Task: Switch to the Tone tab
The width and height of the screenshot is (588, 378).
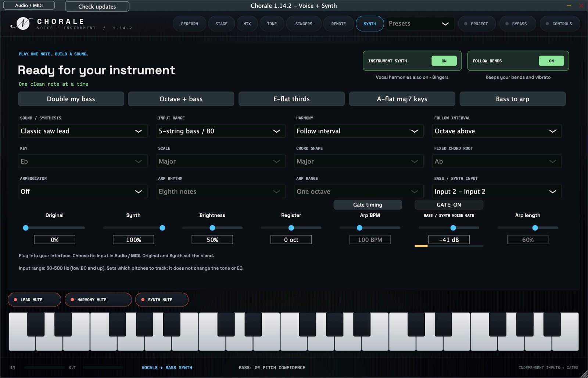Action: point(272,24)
